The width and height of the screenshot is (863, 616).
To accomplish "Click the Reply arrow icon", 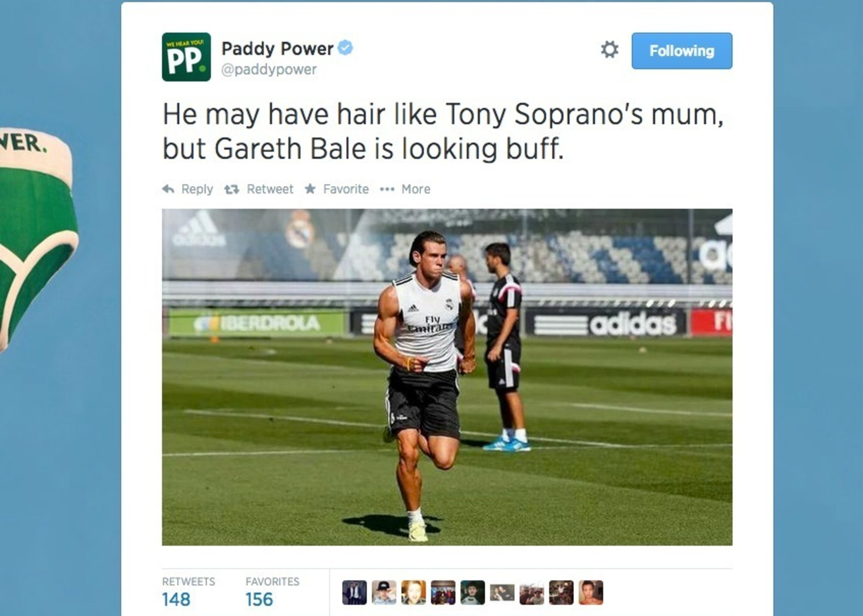I will [x=168, y=189].
